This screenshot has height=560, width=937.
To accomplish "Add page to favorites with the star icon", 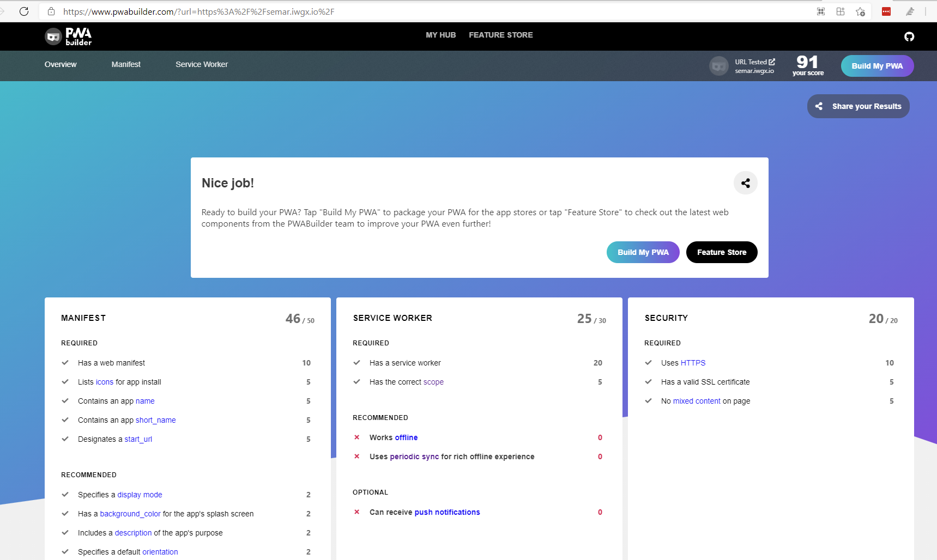I will pos(861,11).
